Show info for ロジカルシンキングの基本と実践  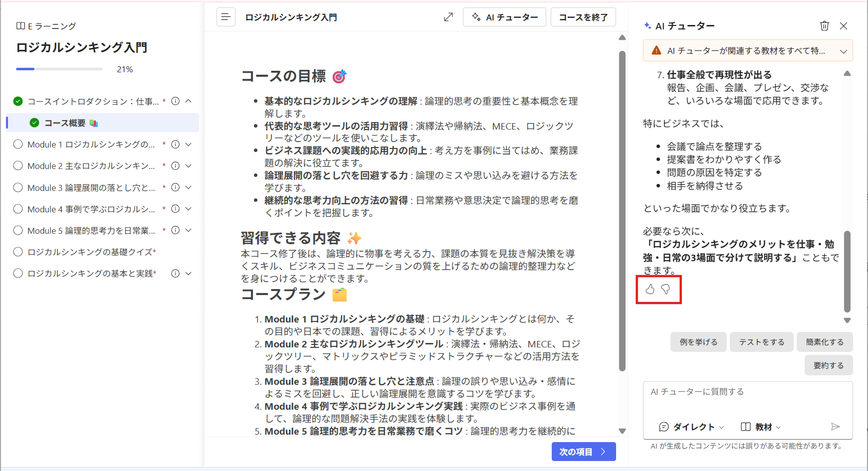pos(175,273)
